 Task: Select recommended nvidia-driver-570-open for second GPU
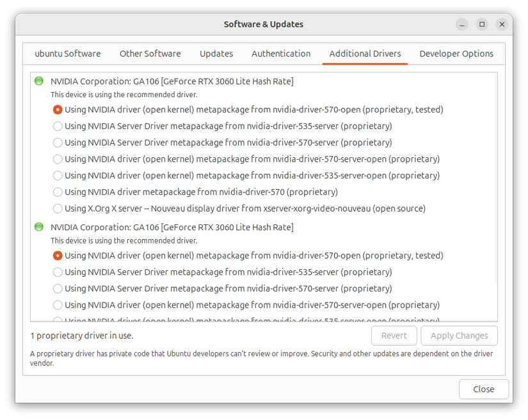pos(57,255)
